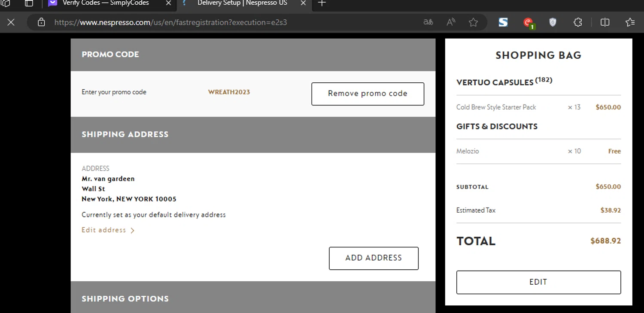
Task: Click the Enter your promo code label
Action: pos(114,92)
